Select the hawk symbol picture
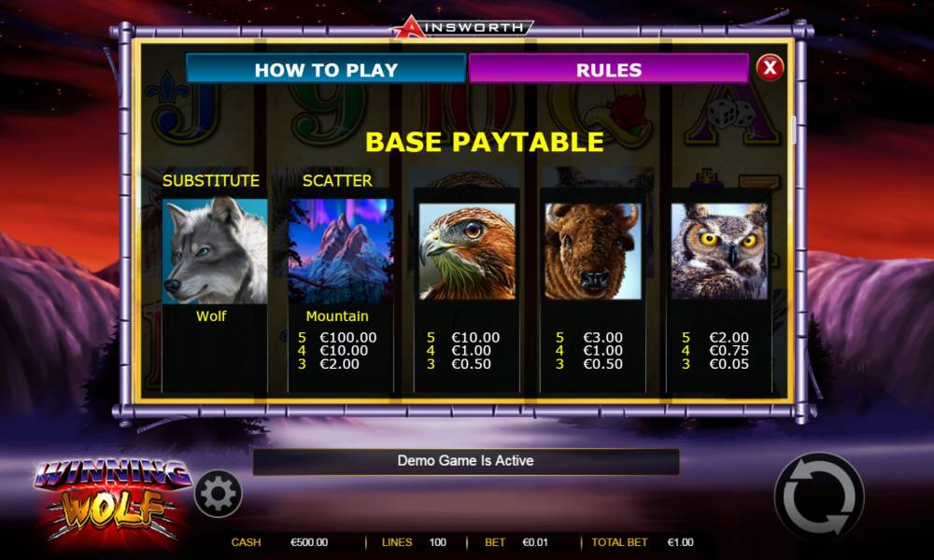The height and width of the screenshot is (560, 934). click(x=467, y=251)
